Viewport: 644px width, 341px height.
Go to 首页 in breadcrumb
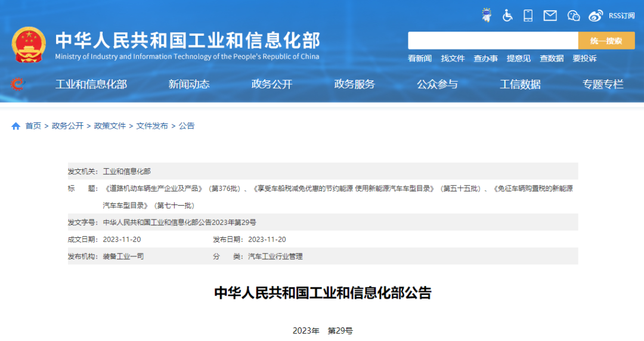(33, 126)
